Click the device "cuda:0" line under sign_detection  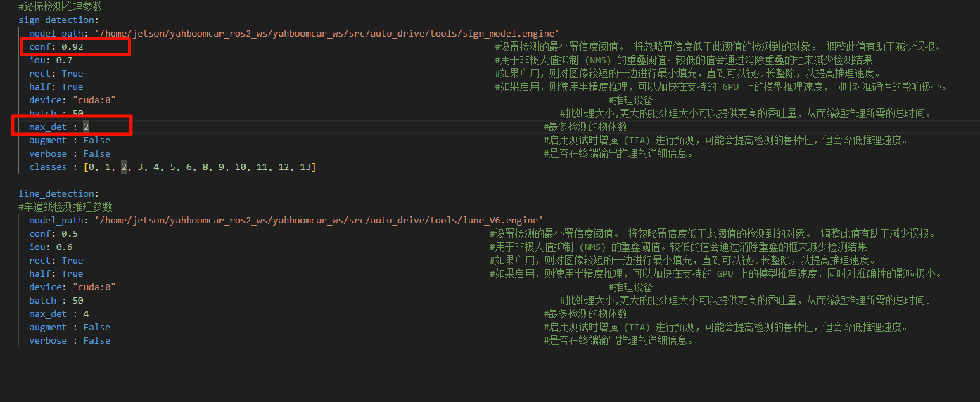point(72,100)
